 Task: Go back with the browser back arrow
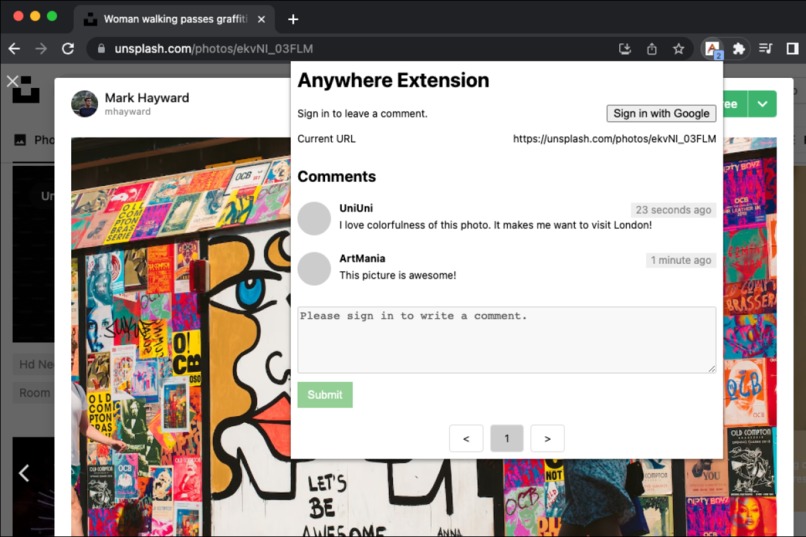tap(14, 49)
